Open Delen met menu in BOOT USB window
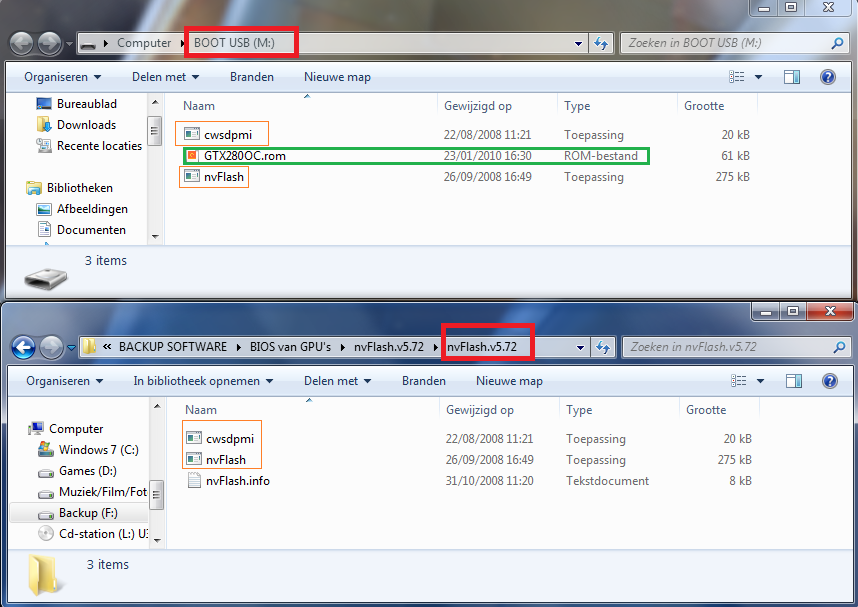 165,77
